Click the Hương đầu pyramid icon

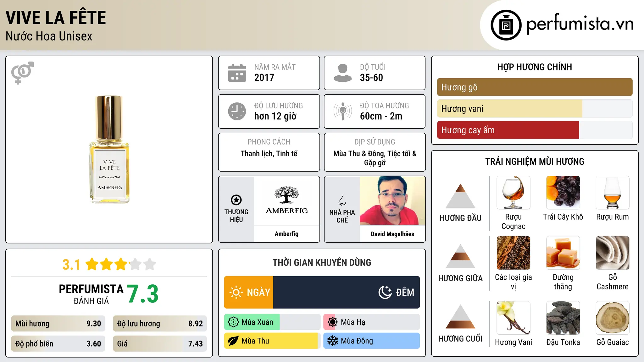(461, 196)
